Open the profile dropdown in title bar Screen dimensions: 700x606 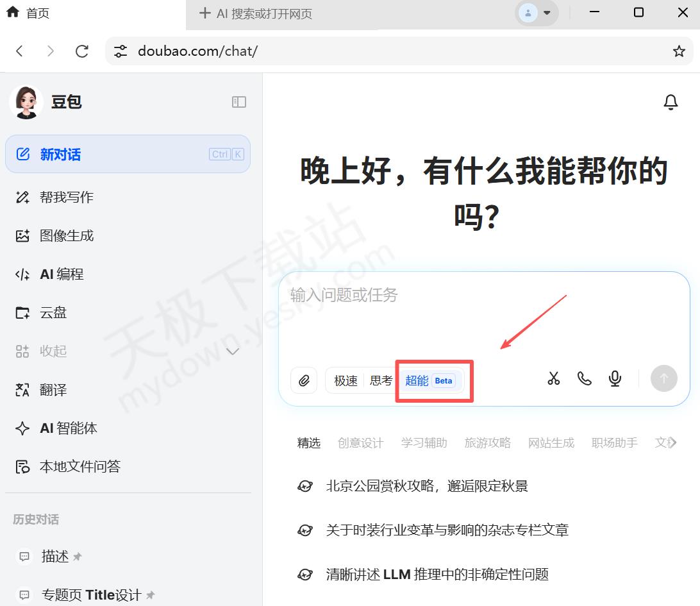click(x=537, y=13)
